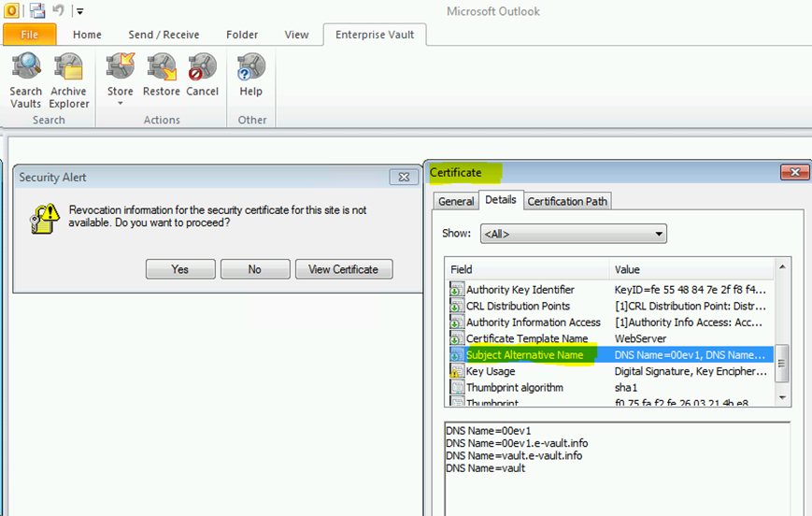Click Yes in Security Alert

[x=180, y=269]
